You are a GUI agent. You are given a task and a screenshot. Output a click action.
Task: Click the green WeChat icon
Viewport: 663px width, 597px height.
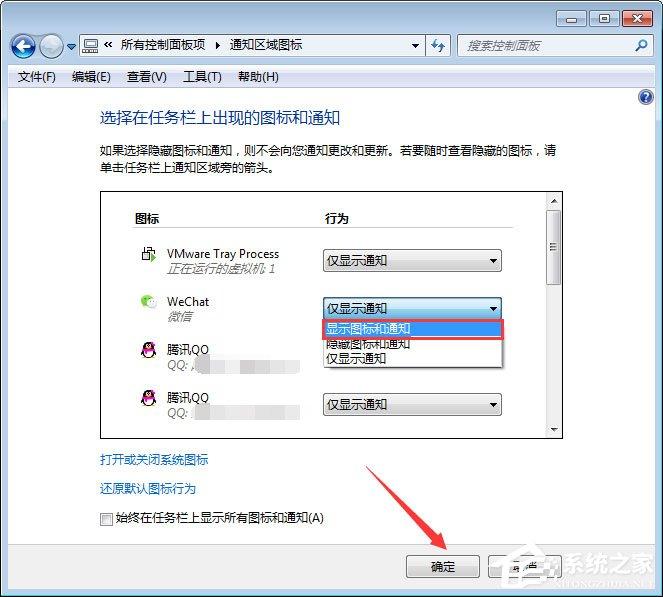tap(148, 302)
